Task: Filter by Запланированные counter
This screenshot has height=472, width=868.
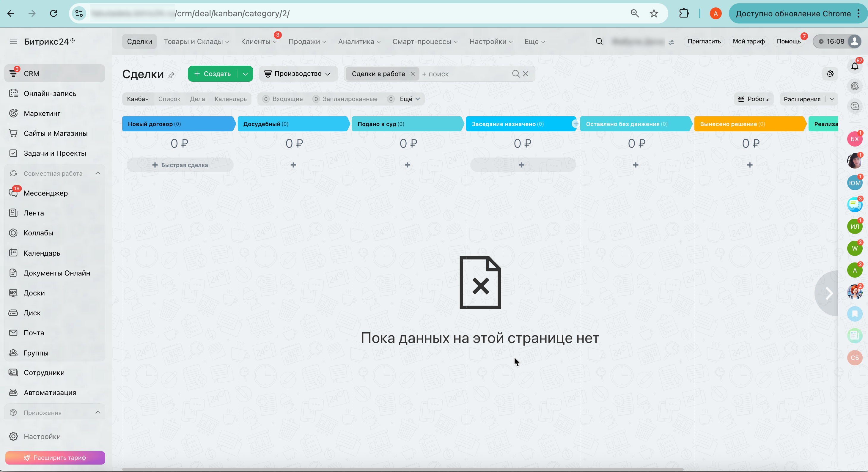Action: [345, 99]
